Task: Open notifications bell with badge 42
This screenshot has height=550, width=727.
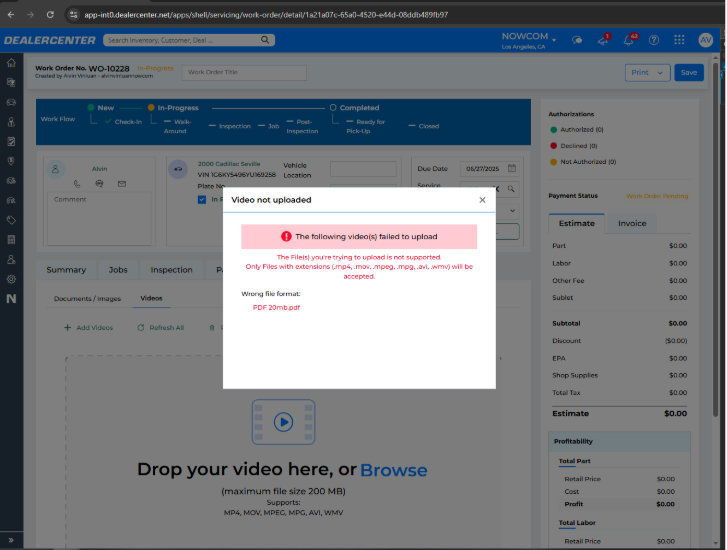Action: (630, 40)
